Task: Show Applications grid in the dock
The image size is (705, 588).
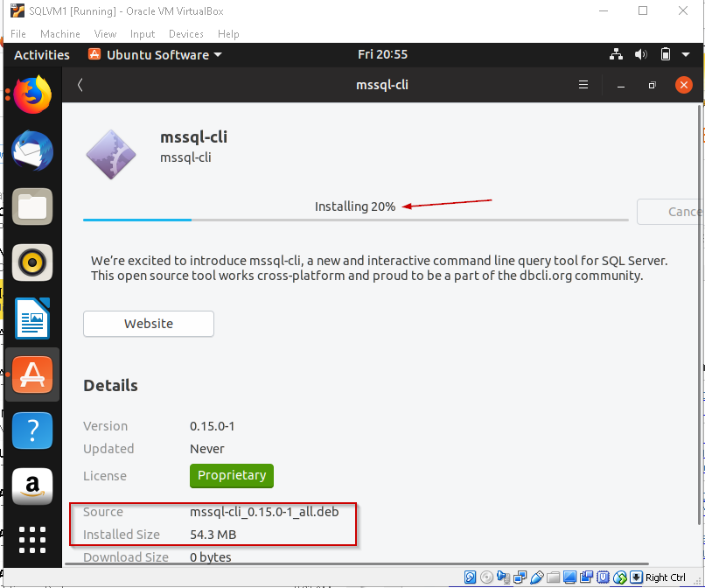Action: (x=32, y=540)
